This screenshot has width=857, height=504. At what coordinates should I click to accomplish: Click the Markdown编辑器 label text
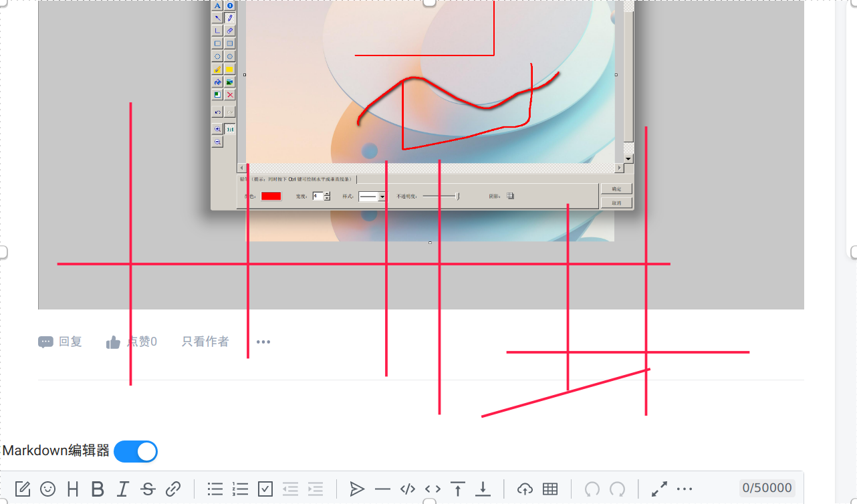(56, 451)
